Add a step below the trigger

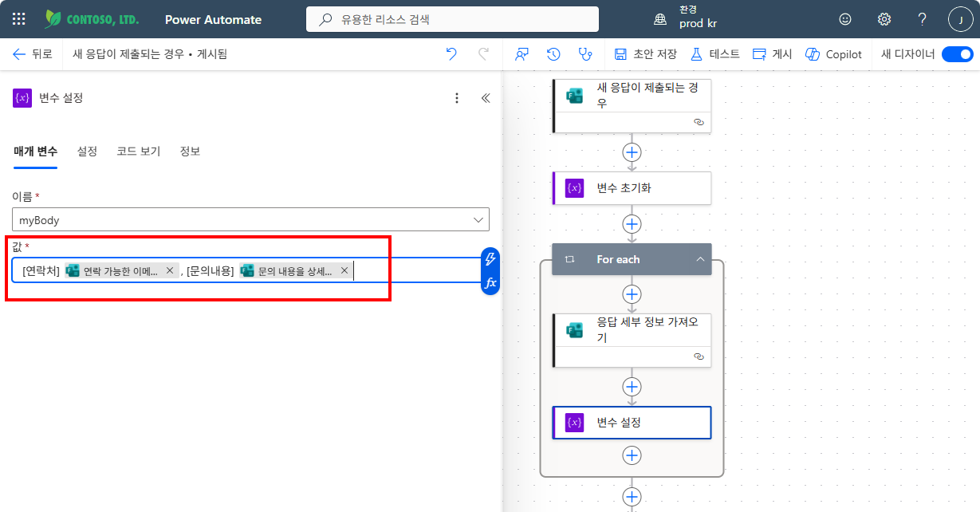pyautogui.click(x=632, y=152)
